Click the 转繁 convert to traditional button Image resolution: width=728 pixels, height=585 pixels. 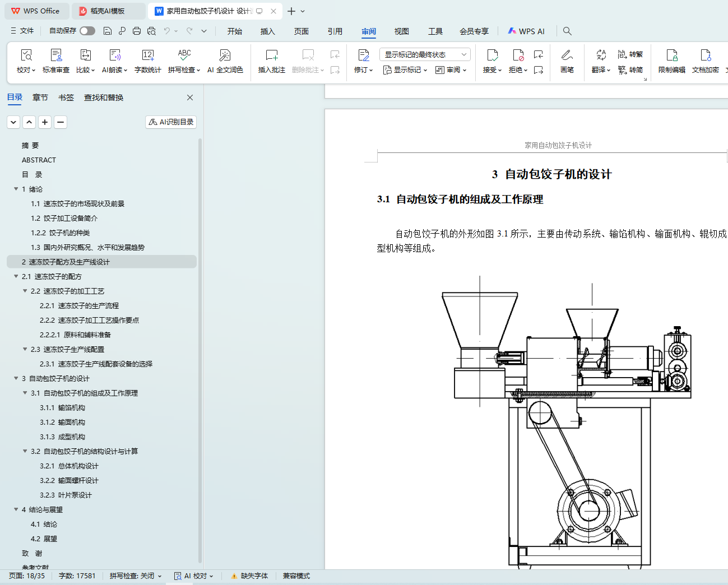630,54
